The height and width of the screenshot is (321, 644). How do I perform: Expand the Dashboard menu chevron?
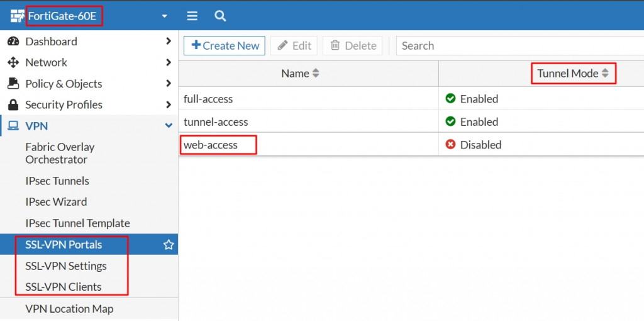(x=169, y=41)
